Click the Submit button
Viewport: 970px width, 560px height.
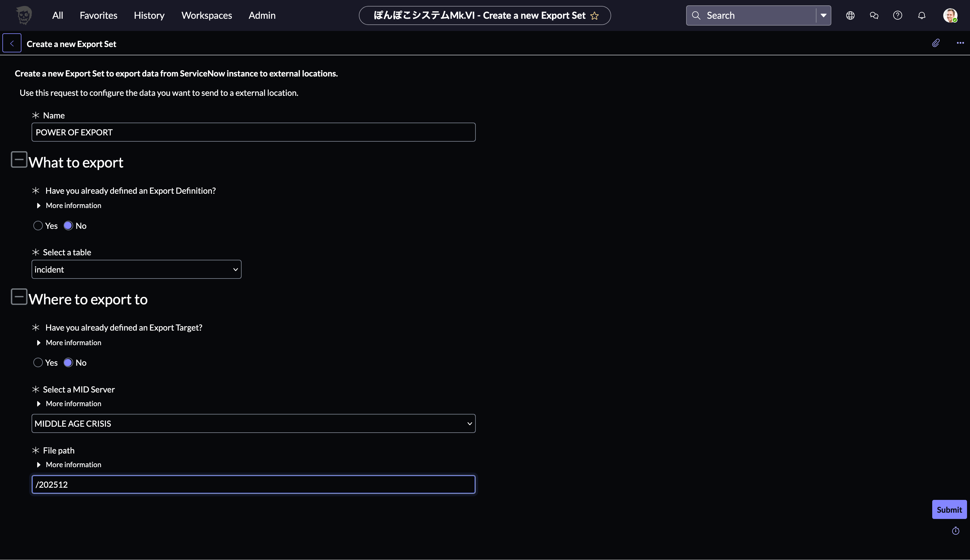click(949, 510)
